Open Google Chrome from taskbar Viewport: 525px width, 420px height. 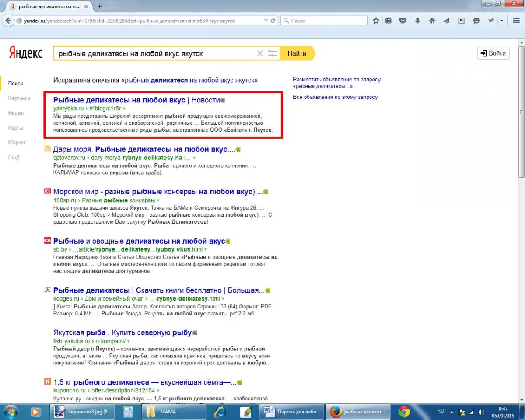click(404, 412)
